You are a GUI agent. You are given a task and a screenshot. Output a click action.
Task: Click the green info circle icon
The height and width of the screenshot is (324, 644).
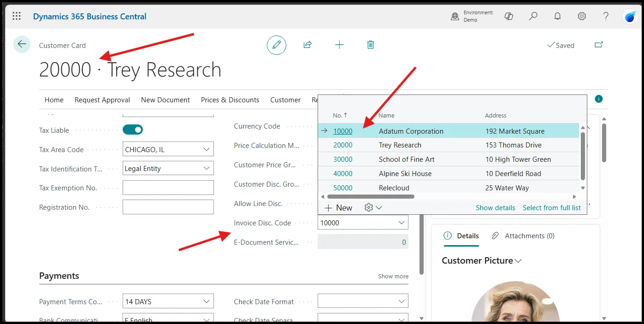coord(599,99)
